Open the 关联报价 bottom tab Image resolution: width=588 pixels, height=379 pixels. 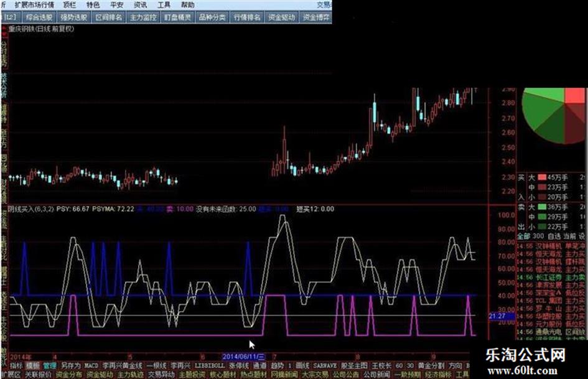click(38, 375)
